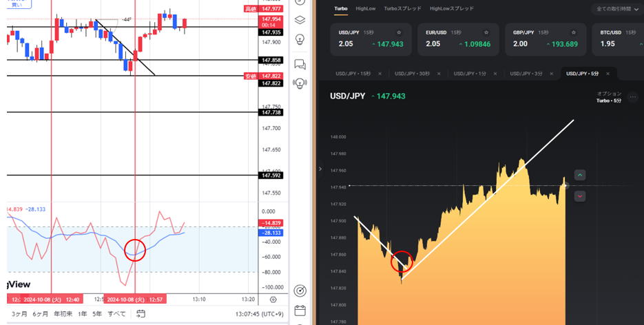The width and height of the screenshot is (644, 325).
Task: Open the target radar icon in sidebar
Action: tap(300, 291)
